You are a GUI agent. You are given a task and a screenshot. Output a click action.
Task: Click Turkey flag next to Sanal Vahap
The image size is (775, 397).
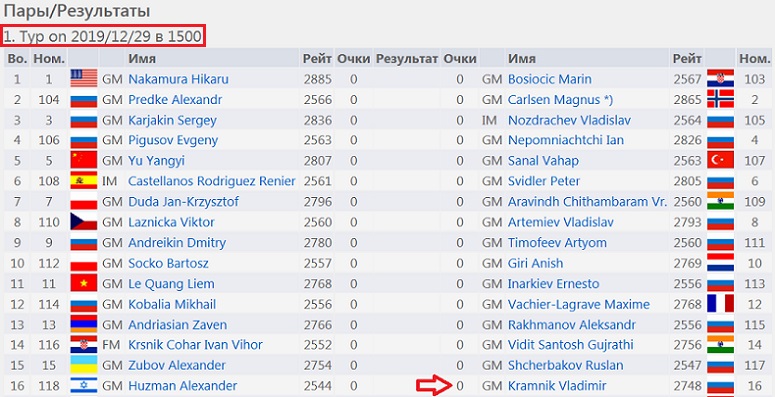720,161
